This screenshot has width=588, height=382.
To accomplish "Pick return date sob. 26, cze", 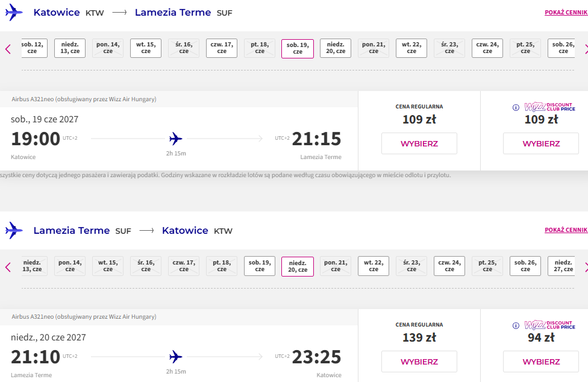I will [525, 266].
